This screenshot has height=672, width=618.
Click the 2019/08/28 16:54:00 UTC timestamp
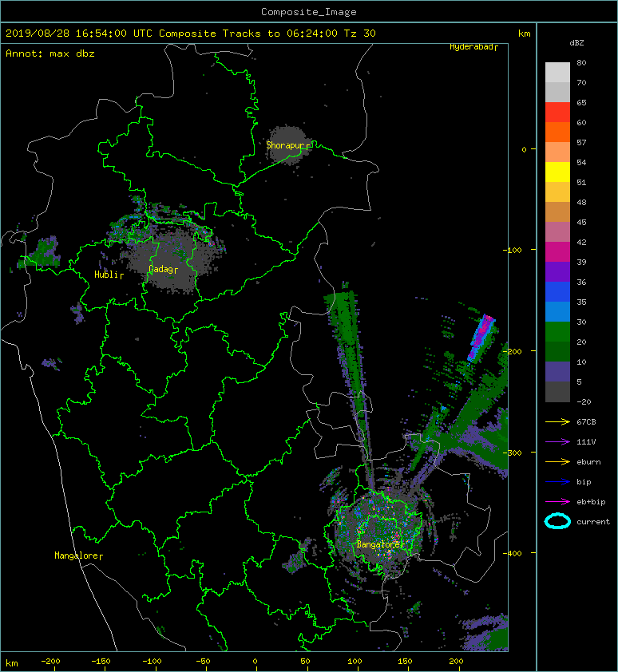[x=79, y=34]
